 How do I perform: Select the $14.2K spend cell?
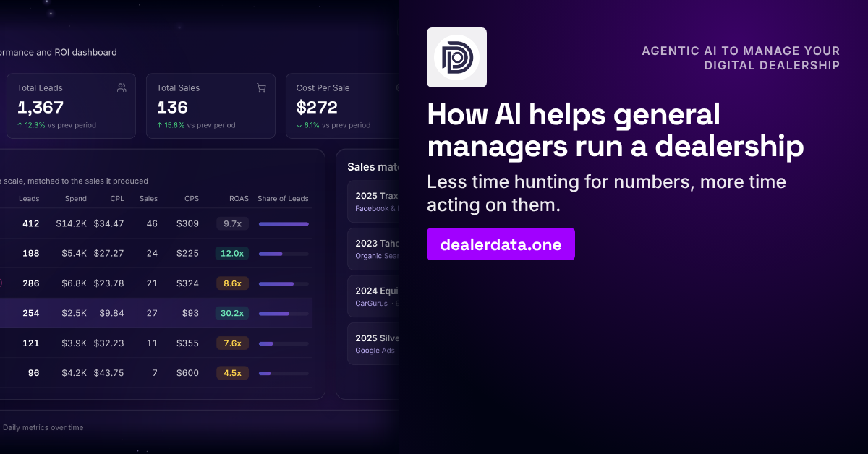72,224
